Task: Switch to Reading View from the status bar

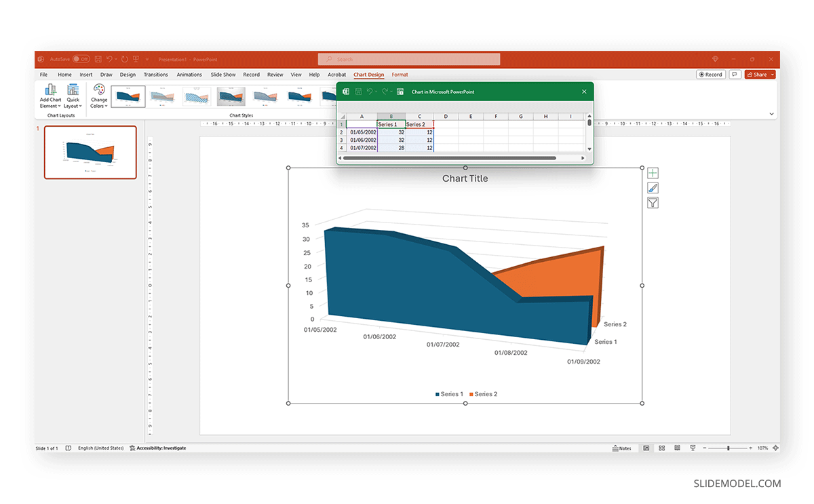Action: (677, 448)
